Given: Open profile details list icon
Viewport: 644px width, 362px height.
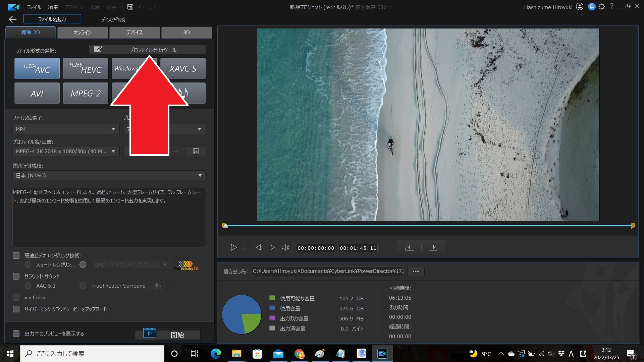Looking at the screenshot, I should click(196, 152).
